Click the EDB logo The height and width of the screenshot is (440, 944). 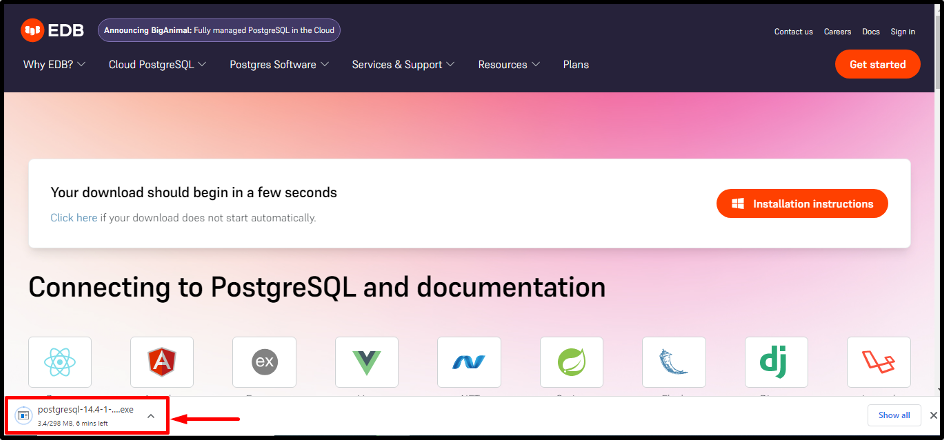coord(52,30)
